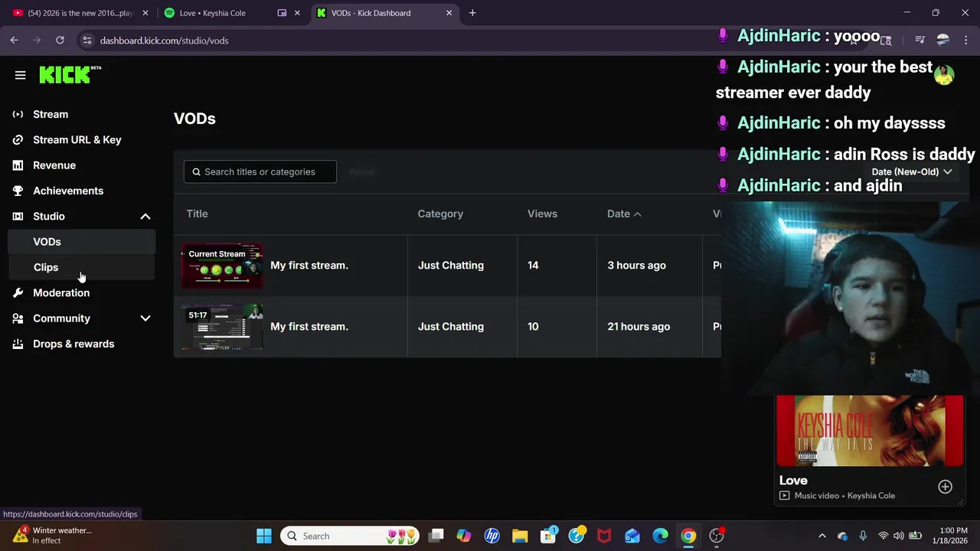Open the 51:17 VOD thumbnail
The width and height of the screenshot is (980, 551).
222,327
